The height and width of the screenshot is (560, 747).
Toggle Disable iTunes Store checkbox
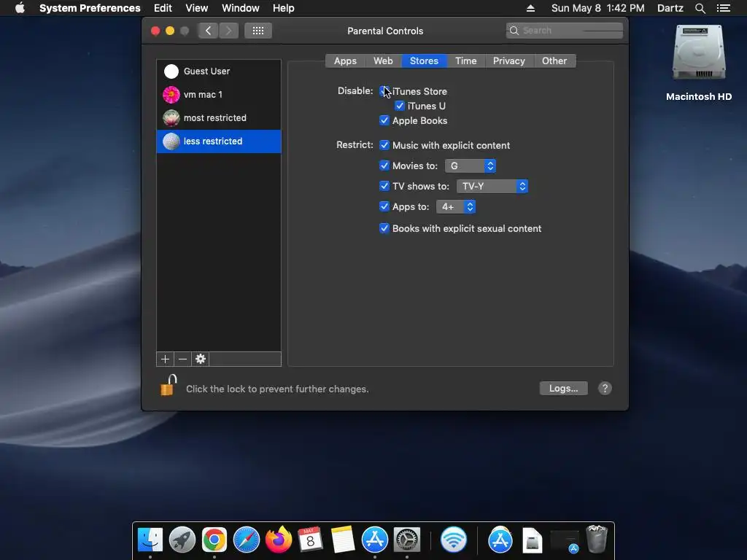click(384, 91)
